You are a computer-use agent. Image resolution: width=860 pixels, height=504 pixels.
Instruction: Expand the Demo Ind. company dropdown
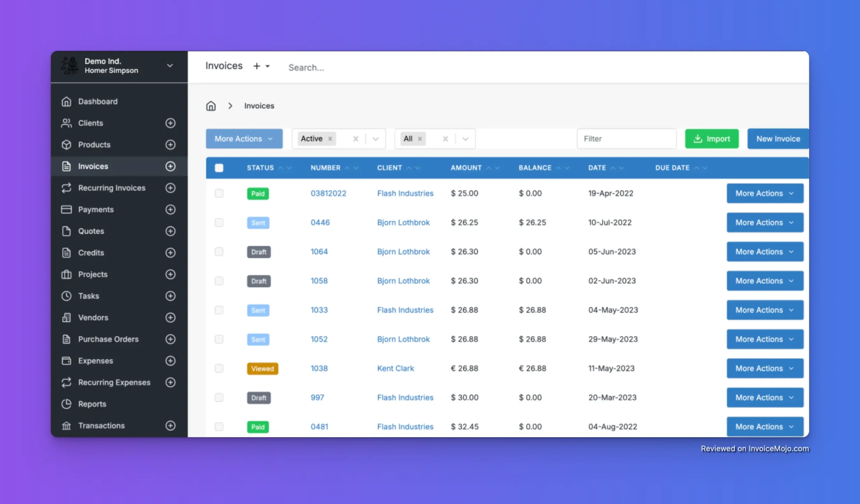pos(170,66)
